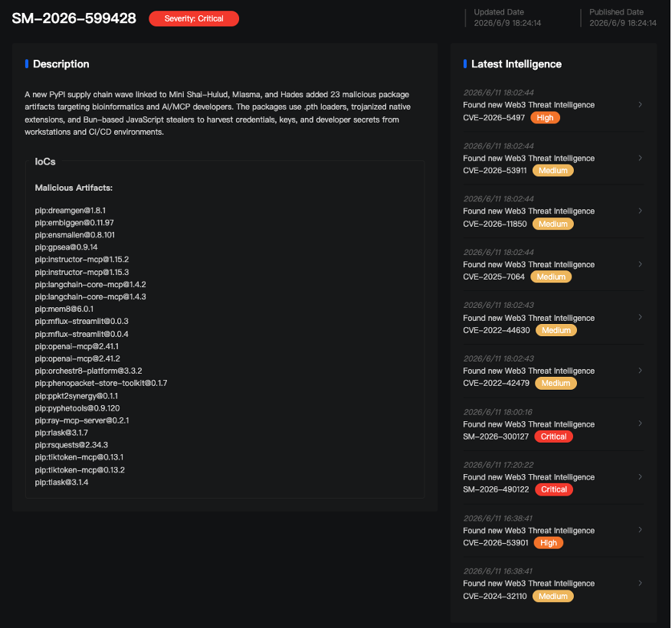Click the High badge beside CVE-2026-53901
The width and height of the screenshot is (672, 628).
coord(549,543)
